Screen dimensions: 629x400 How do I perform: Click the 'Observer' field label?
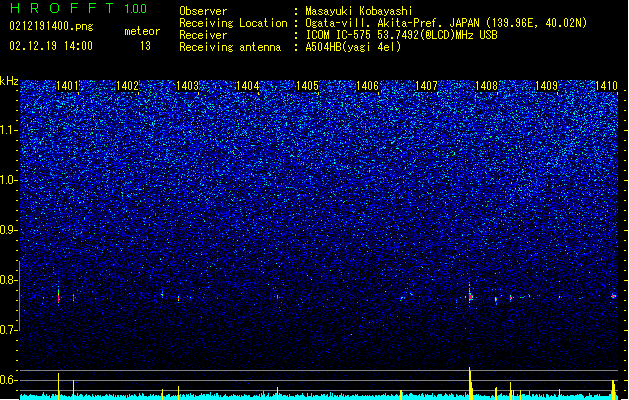click(x=203, y=11)
